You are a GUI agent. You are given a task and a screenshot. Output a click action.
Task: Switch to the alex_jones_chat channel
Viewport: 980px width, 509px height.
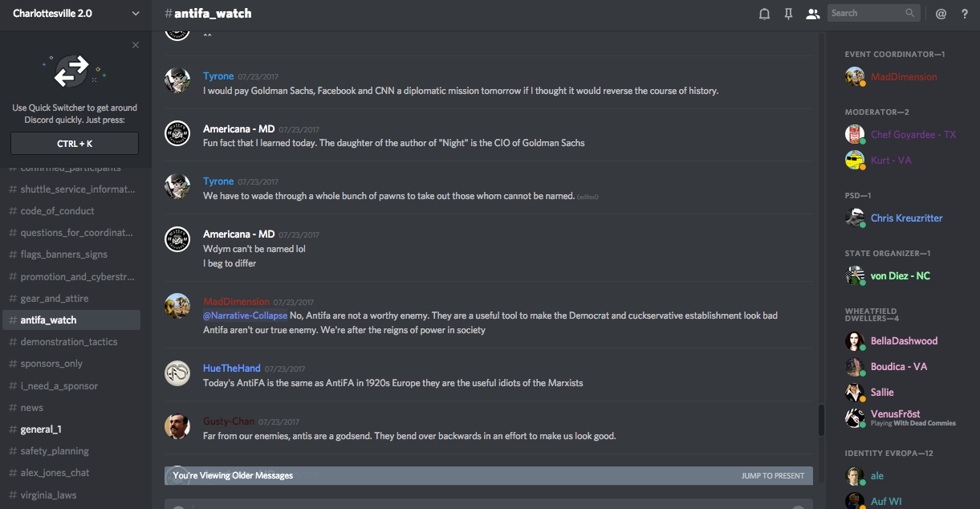pos(55,473)
